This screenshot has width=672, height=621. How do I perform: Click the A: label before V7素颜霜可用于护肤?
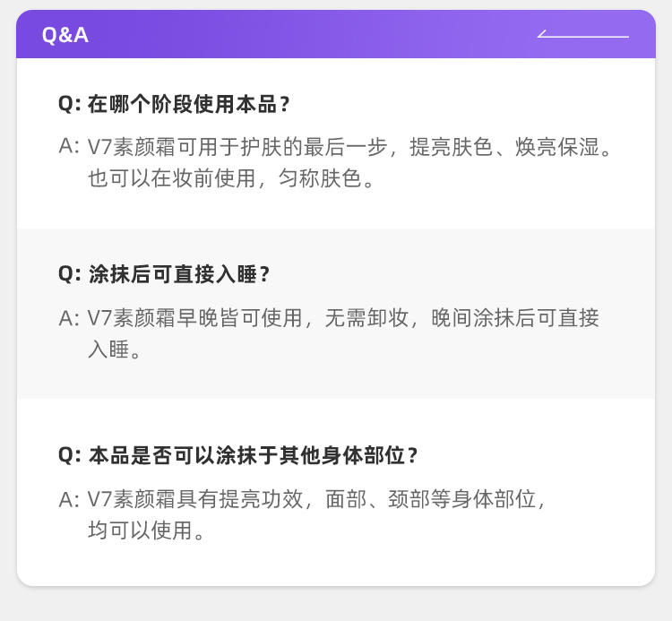tap(69, 147)
